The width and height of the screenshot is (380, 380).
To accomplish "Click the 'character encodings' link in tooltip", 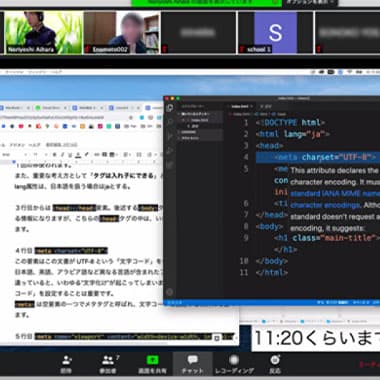I will click(x=325, y=205).
